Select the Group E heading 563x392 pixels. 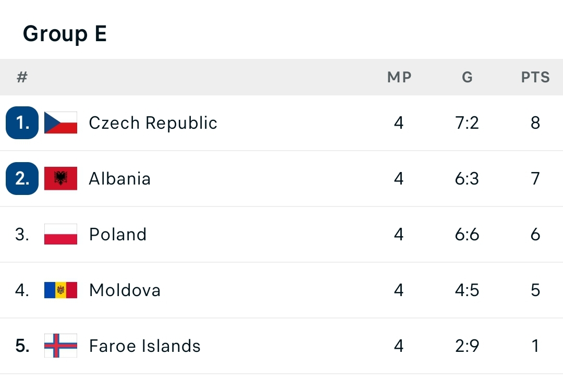click(x=65, y=33)
